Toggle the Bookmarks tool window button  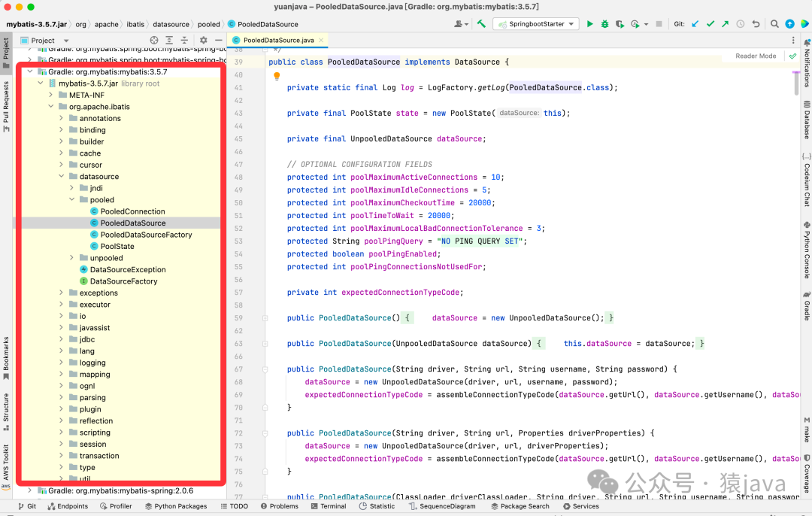[x=6, y=358]
